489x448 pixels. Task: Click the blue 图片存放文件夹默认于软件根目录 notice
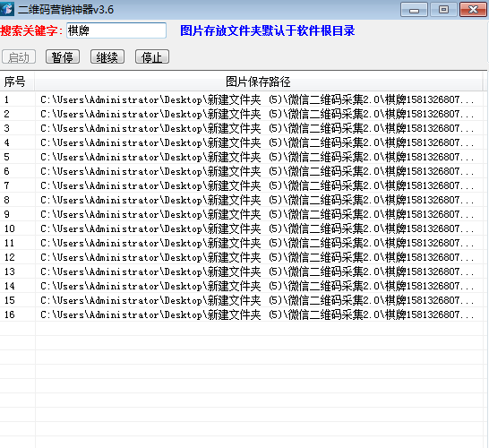268,30
